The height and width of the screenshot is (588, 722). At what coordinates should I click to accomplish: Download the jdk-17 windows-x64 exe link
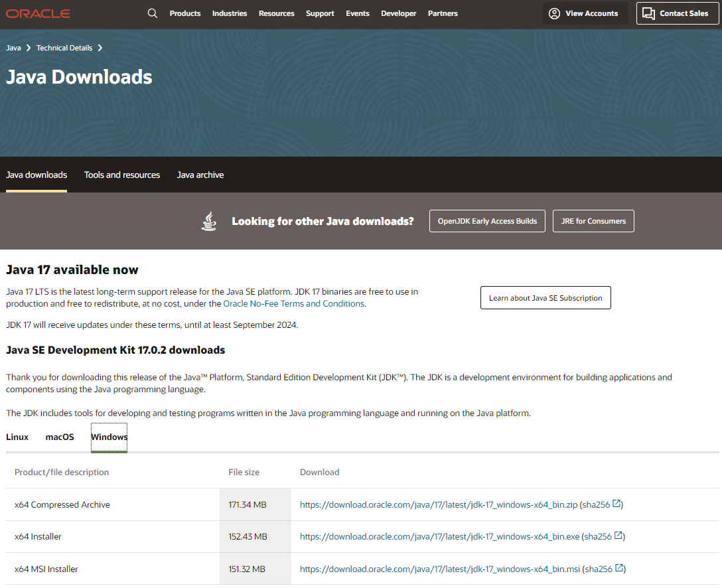pyautogui.click(x=439, y=536)
